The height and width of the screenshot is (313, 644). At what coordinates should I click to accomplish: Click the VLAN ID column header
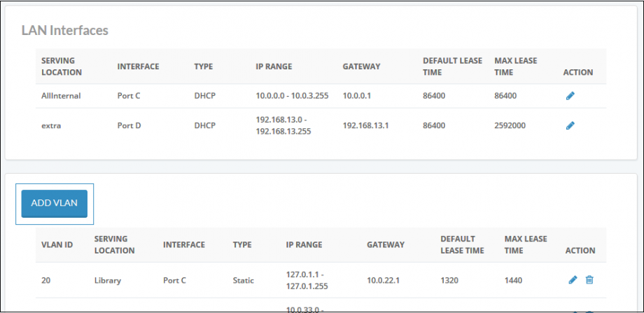(x=57, y=245)
